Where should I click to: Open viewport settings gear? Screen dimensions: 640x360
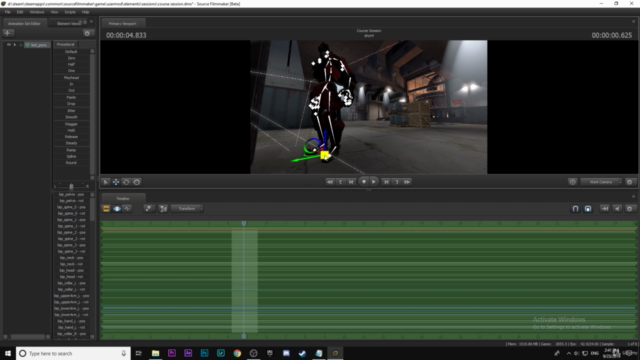click(x=629, y=182)
